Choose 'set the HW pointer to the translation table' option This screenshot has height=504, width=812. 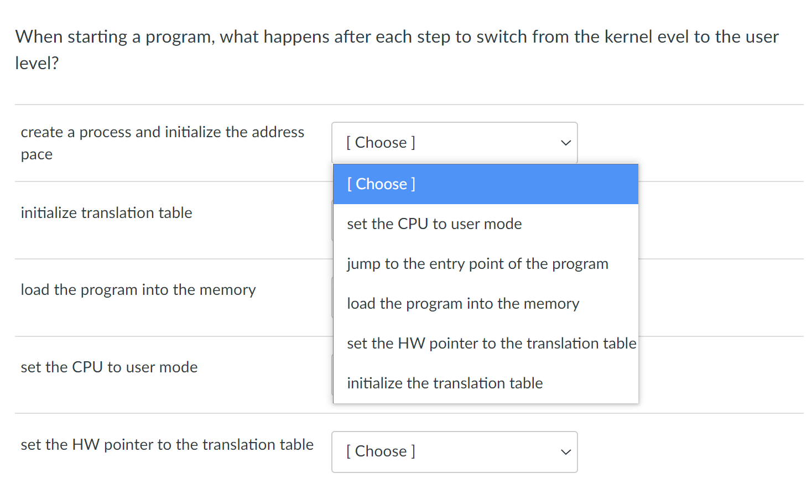point(486,344)
